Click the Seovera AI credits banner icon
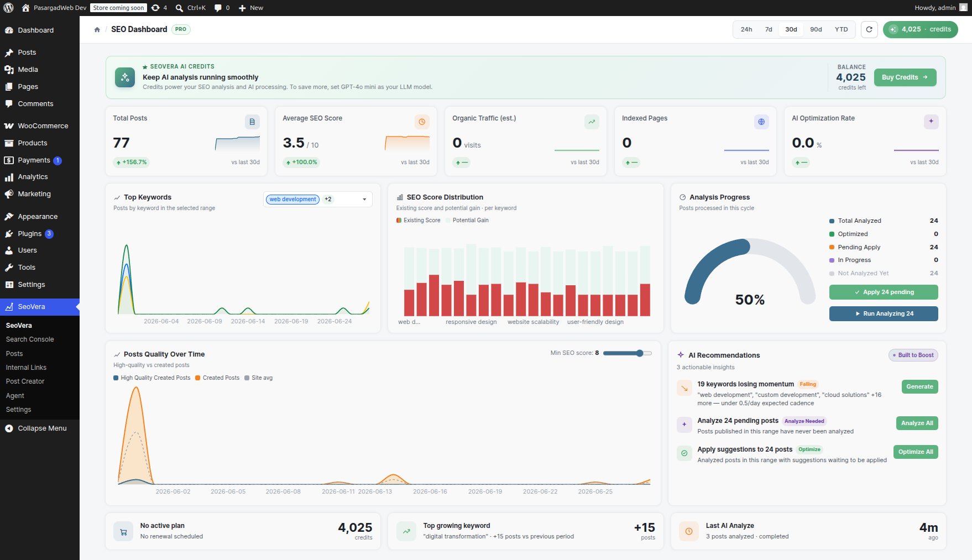The height and width of the screenshot is (560, 972). (125, 77)
